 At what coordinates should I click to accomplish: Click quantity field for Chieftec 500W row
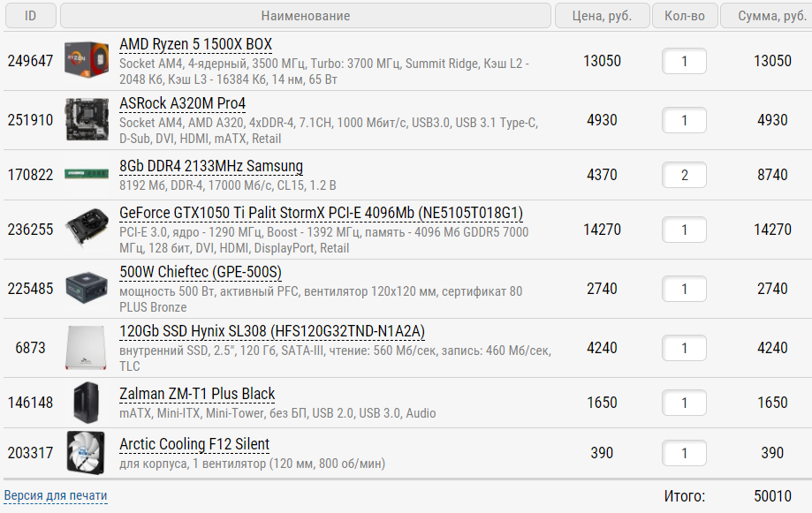coord(684,289)
